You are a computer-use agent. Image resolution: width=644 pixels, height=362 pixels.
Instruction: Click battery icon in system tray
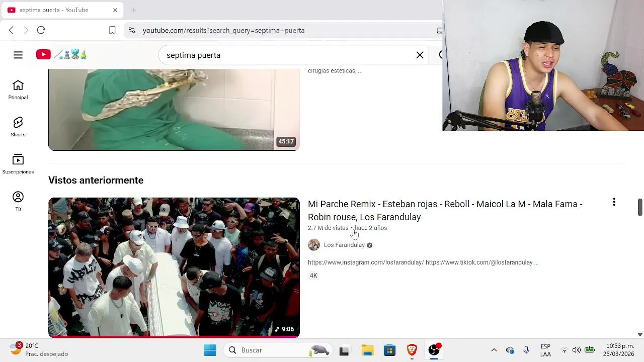(x=590, y=350)
